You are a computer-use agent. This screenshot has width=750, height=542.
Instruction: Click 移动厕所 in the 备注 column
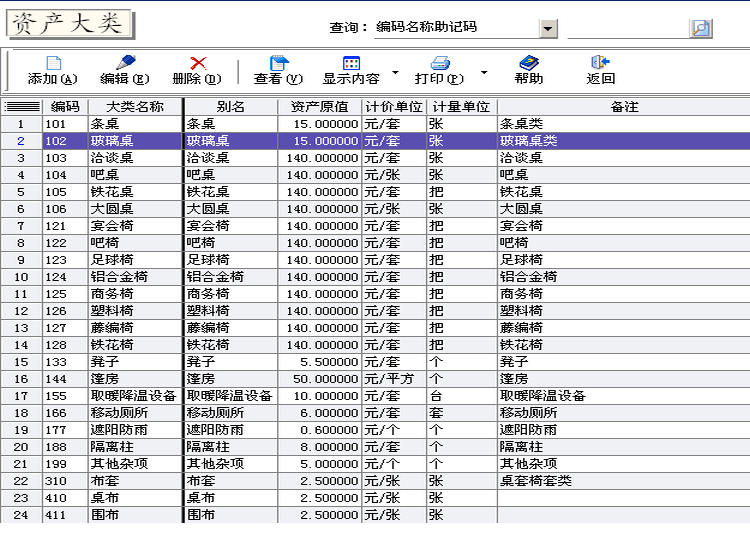pos(624,413)
